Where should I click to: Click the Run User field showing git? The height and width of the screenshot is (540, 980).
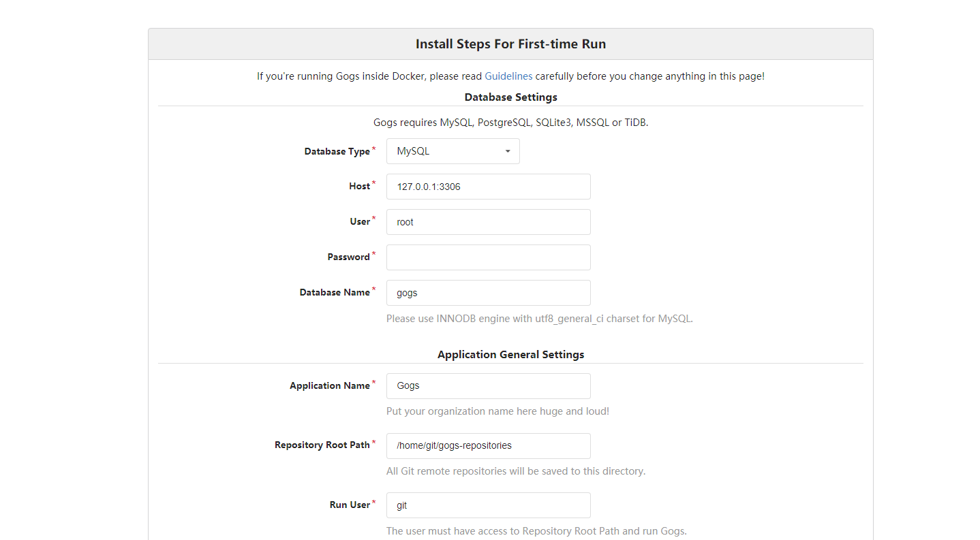pos(488,505)
